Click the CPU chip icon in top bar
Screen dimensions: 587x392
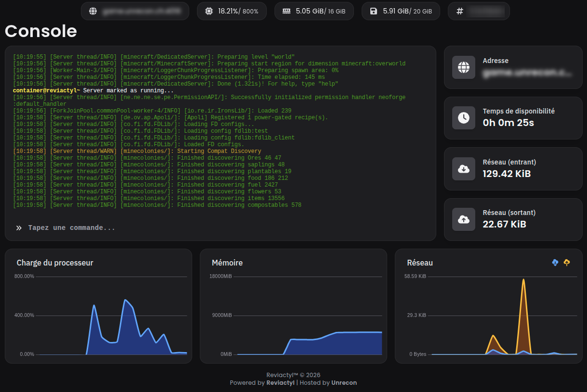[209, 11]
